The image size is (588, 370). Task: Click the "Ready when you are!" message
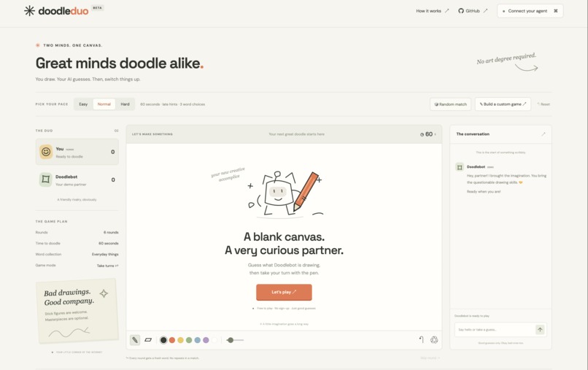484,191
